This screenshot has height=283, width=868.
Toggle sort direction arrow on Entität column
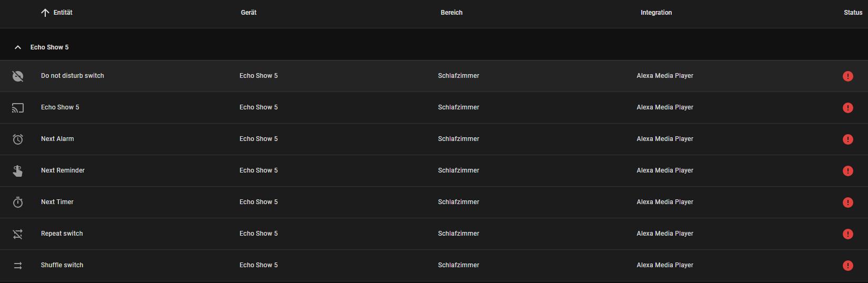(x=45, y=13)
